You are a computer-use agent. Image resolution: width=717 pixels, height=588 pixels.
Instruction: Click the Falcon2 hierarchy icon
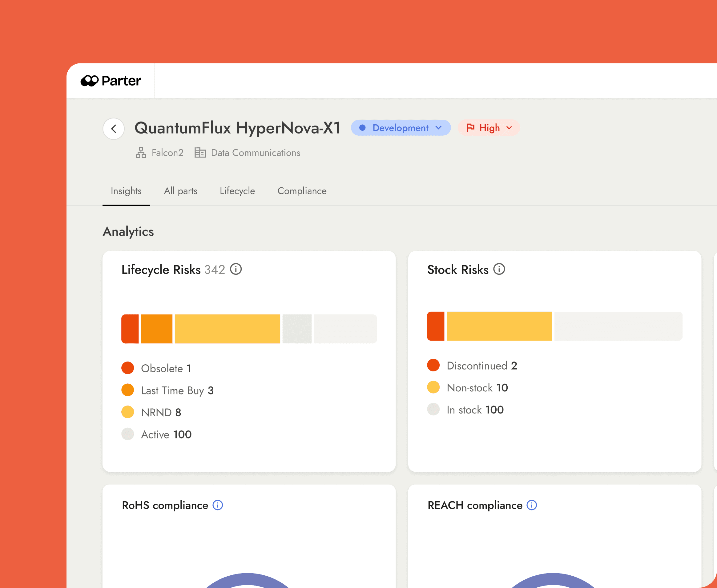point(141,153)
